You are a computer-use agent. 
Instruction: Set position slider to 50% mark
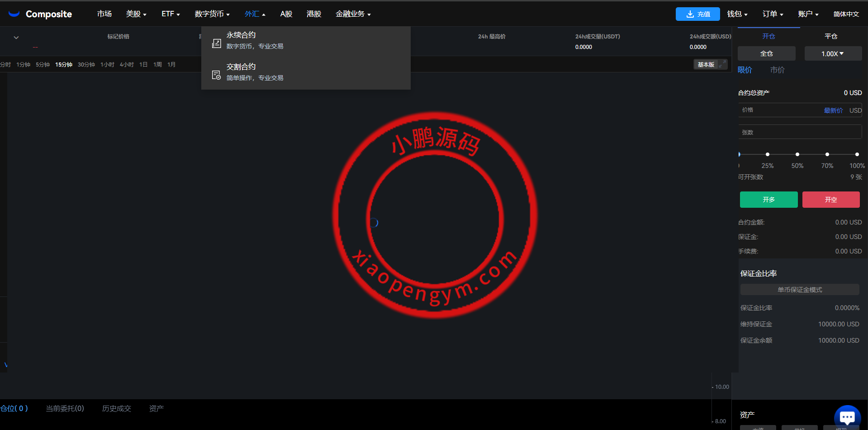pyautogui.click(x=797, y=154)
